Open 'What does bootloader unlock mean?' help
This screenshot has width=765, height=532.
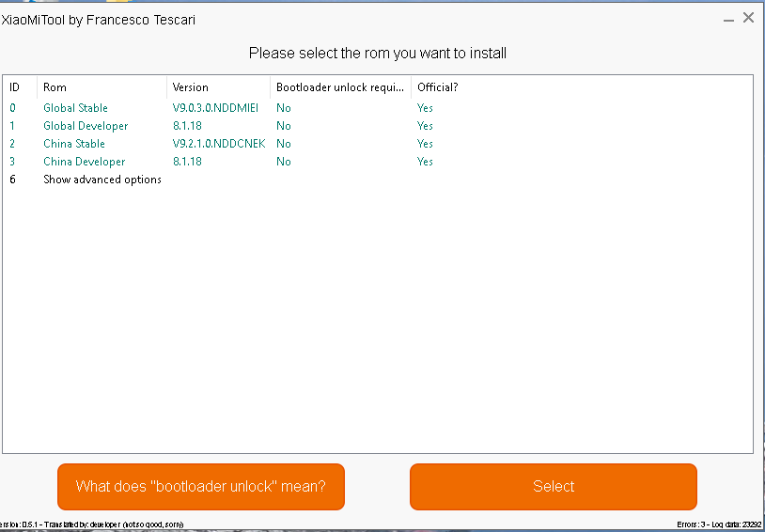point(201,487)
